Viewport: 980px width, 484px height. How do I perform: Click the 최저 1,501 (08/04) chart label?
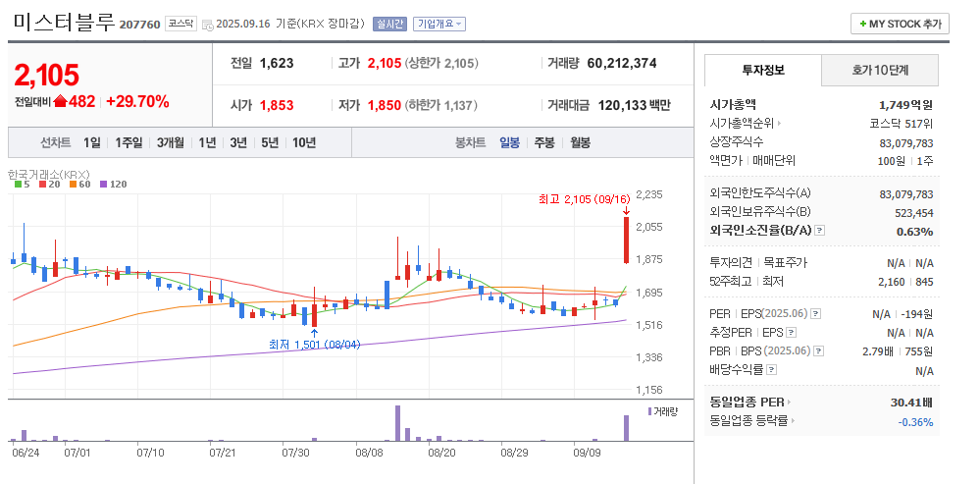pos(314,344)
